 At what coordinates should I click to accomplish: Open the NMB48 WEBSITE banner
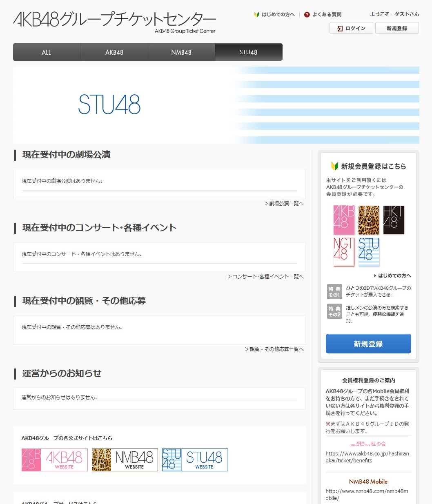coord(125,460)
